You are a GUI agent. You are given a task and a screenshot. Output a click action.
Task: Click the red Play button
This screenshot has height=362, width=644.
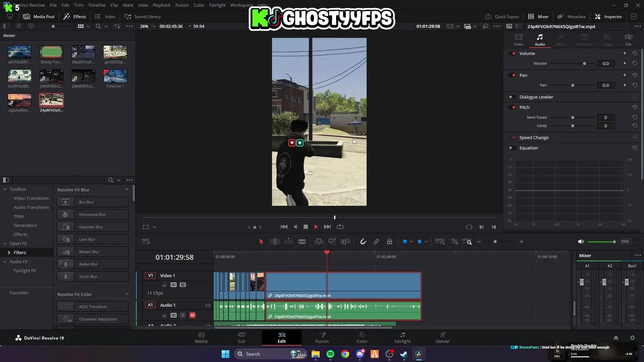point(316,227)
